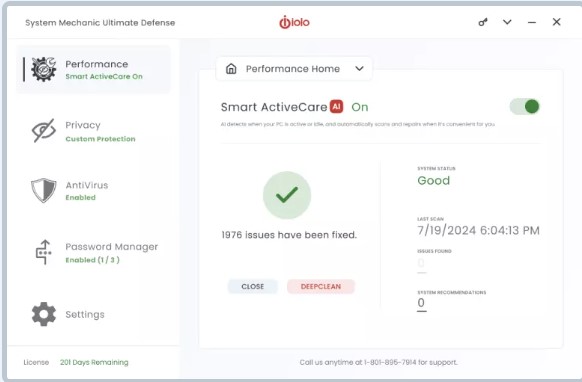Click the red AI badge next to Smart ActiveCare
This screenshot has width=582, height=382.
(336, 107)
